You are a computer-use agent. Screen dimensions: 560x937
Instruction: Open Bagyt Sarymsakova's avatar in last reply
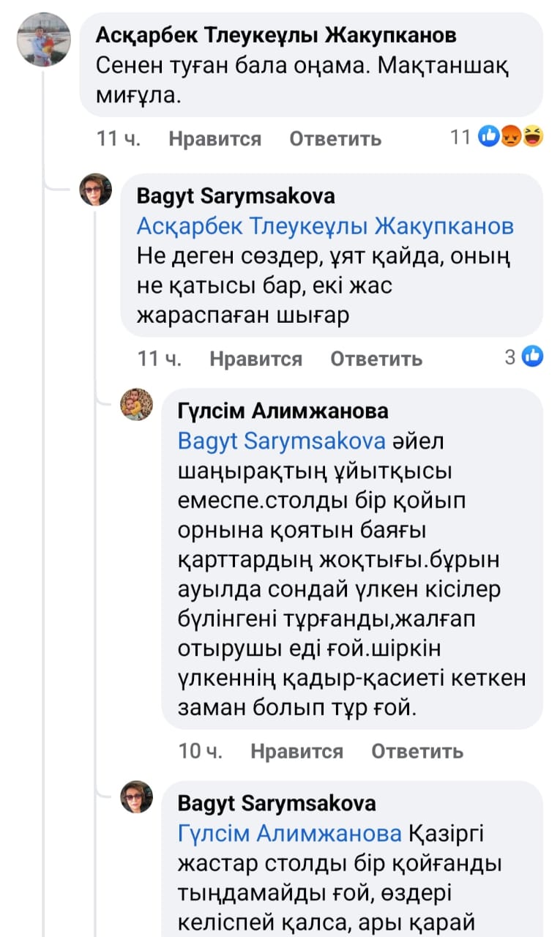point(137,796)
